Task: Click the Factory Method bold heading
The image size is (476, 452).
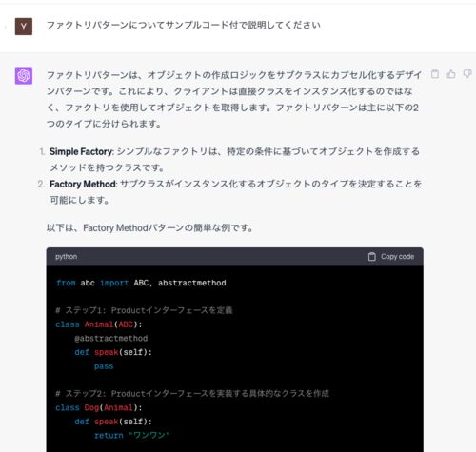Action: [83, 184]
